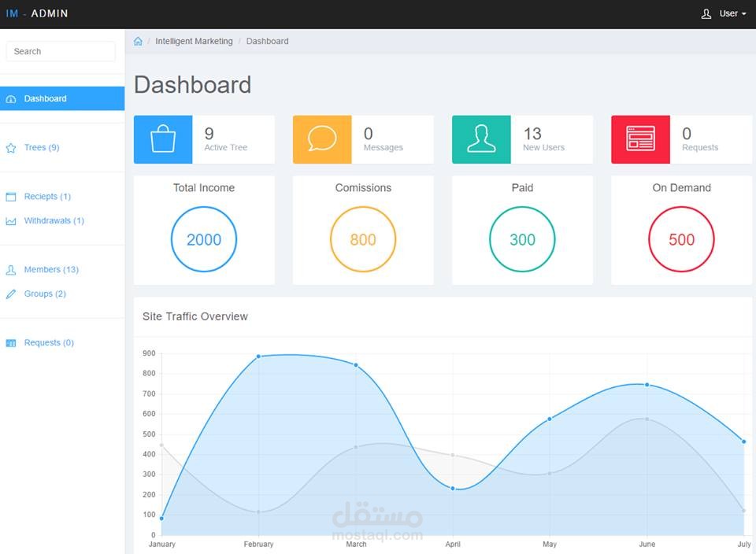Click the Paid 300 circle
This screenshot has width=756, height=554.
[522, 239]
